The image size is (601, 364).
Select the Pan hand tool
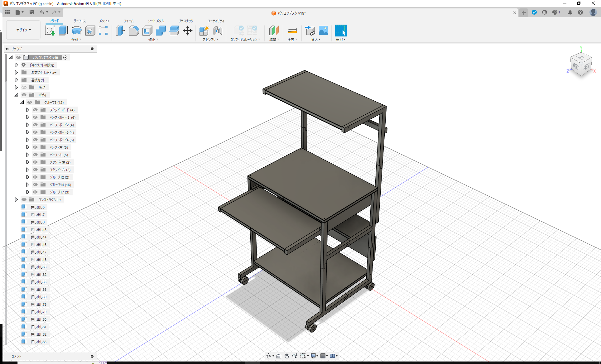point(286,356)
